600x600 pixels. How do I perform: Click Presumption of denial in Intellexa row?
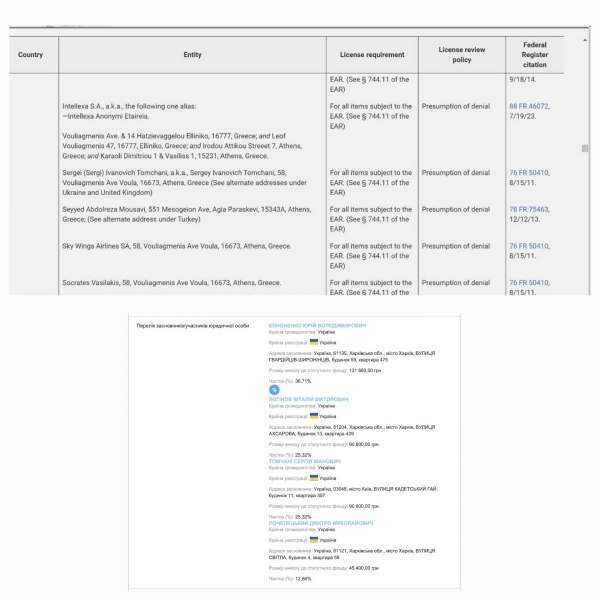(456, 106)
